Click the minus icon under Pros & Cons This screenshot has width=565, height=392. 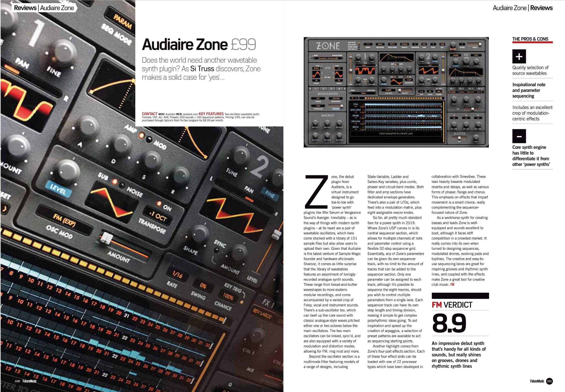519,136
